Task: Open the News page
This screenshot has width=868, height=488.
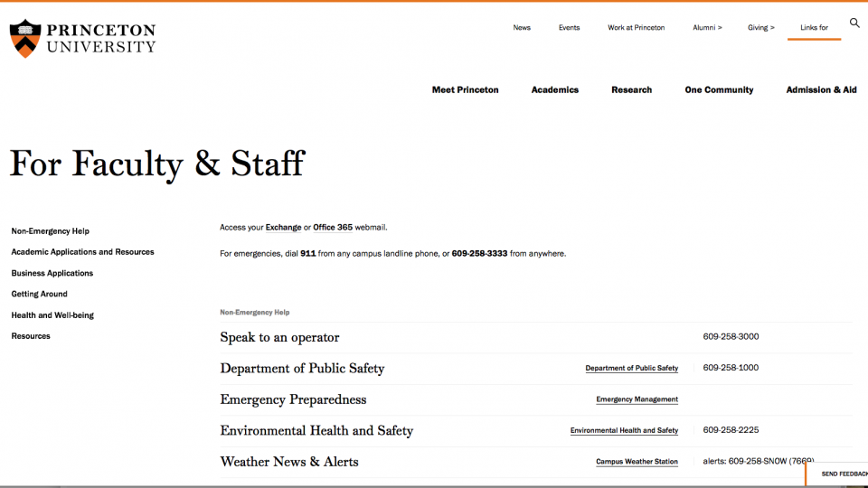Action: (522, 28)
